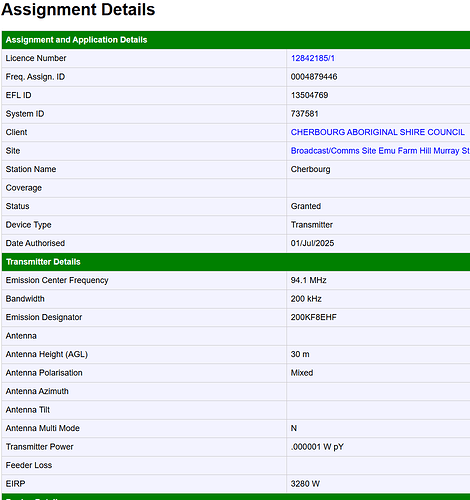
Task: Click the Transmitter Power value .000001 W pY
Action: tap(317, 447)
